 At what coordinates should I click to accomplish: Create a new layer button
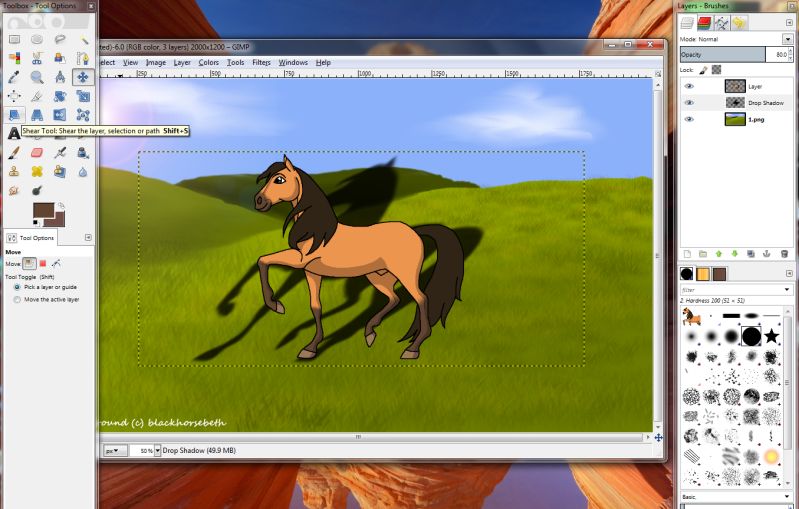[x=687, y=254]
